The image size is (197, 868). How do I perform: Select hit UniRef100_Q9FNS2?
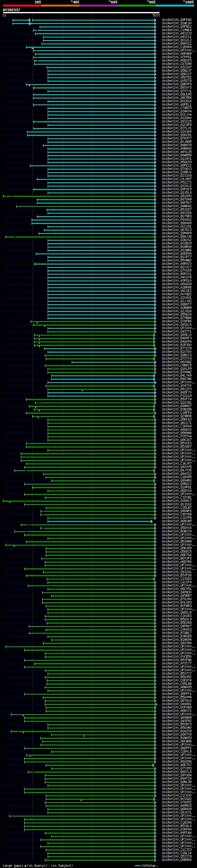pos(177,26)
